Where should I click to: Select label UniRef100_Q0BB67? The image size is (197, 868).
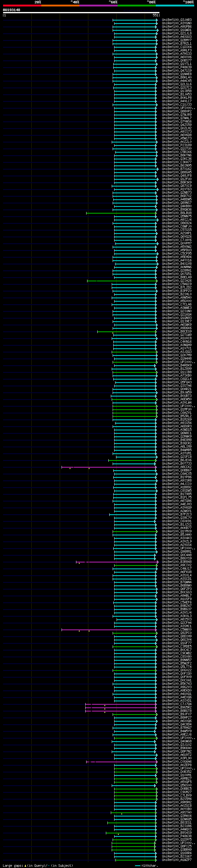pyautogui.click(x=177, y=470)
